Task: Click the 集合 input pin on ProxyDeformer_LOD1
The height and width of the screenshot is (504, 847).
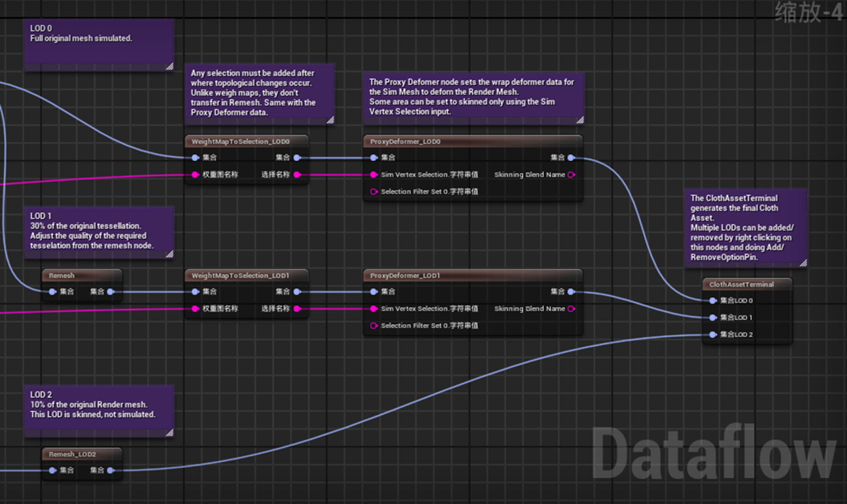Action: pos(374,292)
